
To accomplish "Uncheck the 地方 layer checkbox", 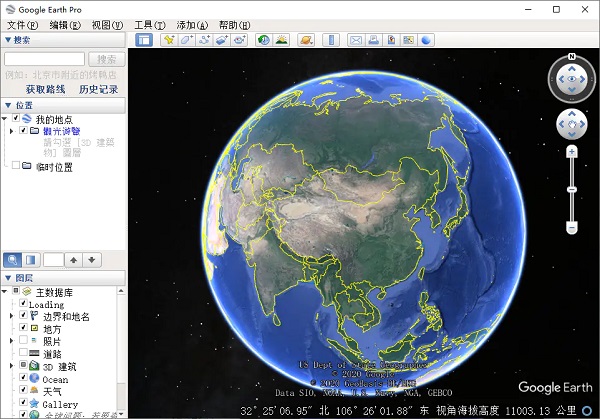I will click(23, 328).
